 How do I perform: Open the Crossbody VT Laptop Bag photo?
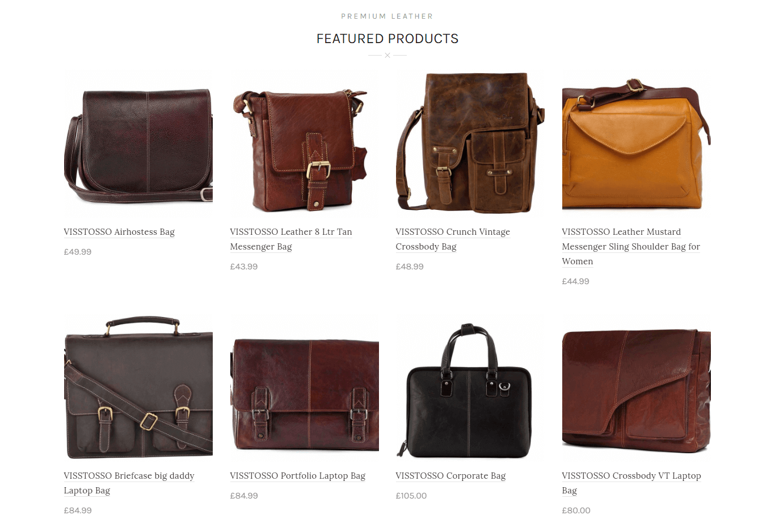coord(637,388)
